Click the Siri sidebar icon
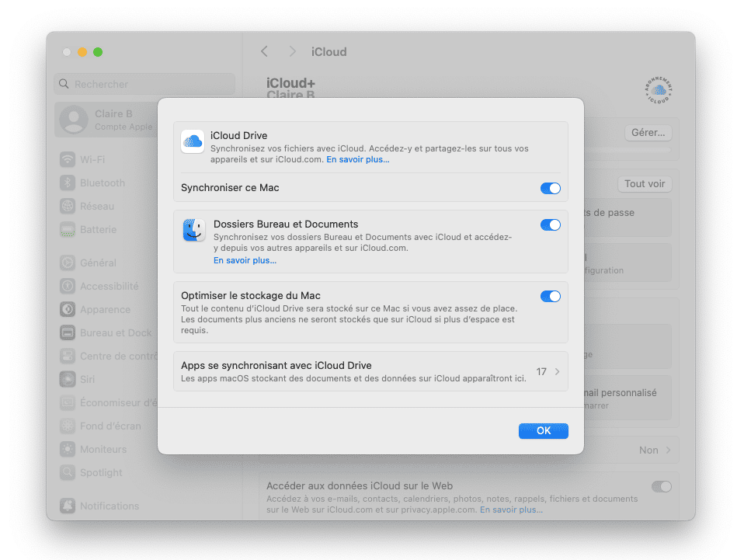The height and width of the screenshot is (560, 744). 68,379
